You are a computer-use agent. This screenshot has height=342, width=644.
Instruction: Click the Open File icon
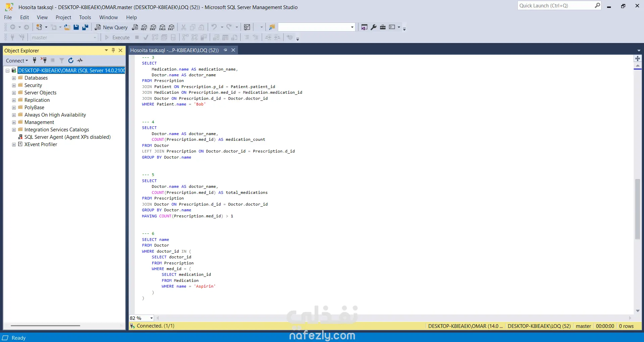coord(67,27)
